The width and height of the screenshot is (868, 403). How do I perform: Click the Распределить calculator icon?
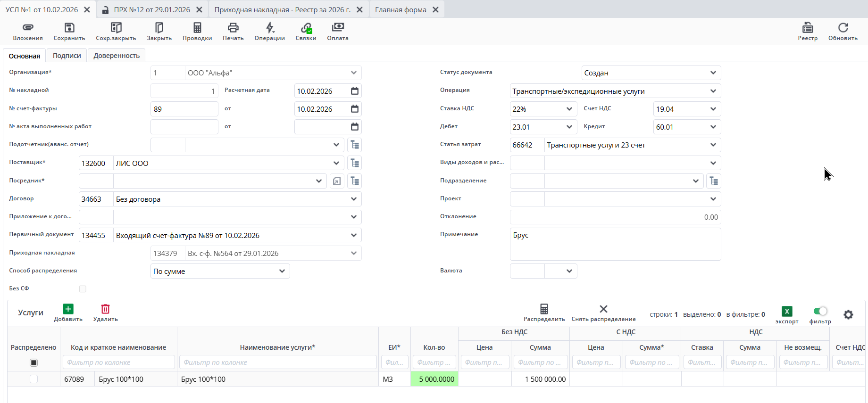point(544,309)
